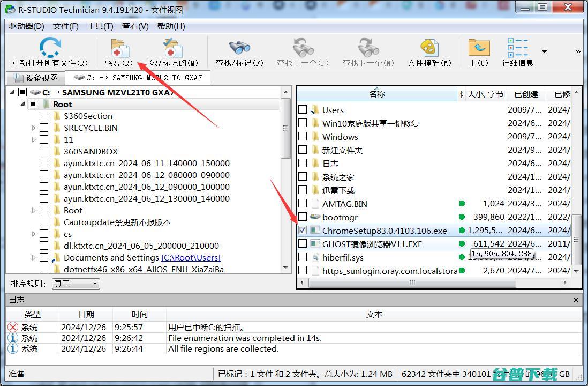This screenshot has height=386, width=588.
Task: Open the File Mask (文件掩码) tool
Action: tap(429, 48)
